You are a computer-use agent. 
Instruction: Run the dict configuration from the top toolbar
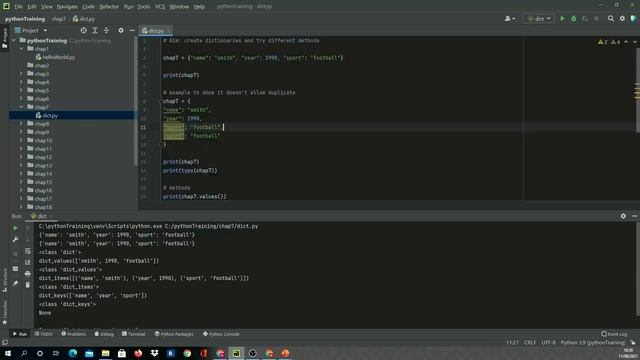point(562,19)
